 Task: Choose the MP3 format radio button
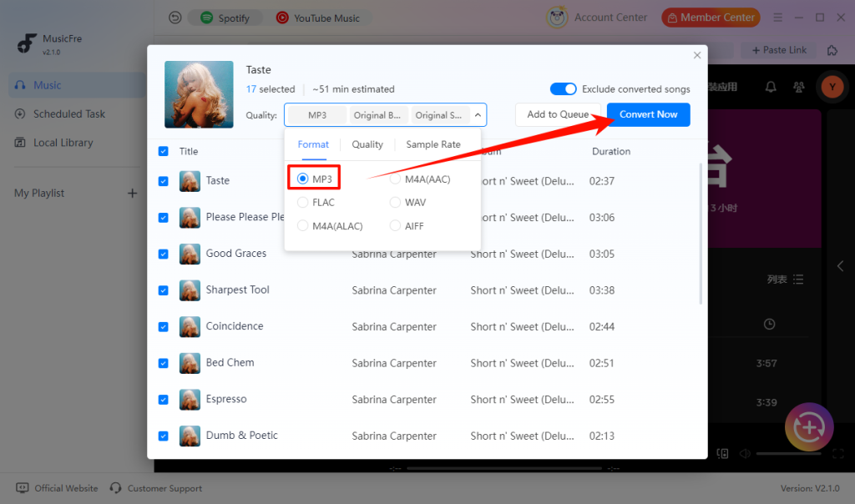[302, 179]
